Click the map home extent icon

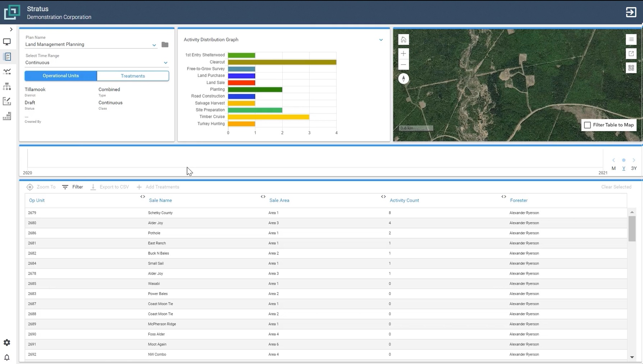tap(403, 40)
